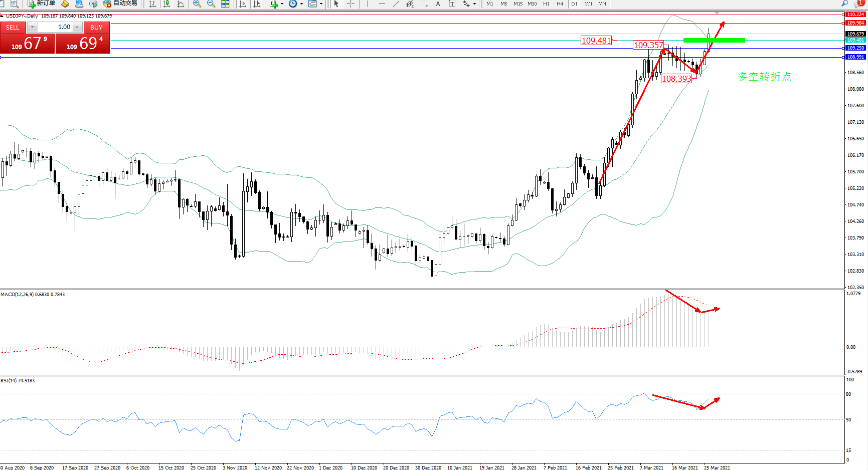Select the trendline drawing tool
This screenshot has height=470, width=868.
pyautogui.click(x=396, y=4)
